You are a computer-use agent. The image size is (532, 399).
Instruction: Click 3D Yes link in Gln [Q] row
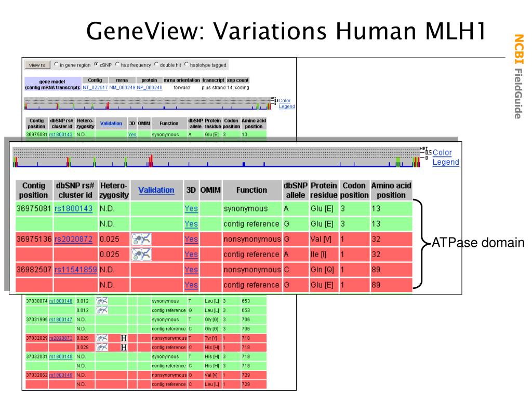(x=191, y=270)
